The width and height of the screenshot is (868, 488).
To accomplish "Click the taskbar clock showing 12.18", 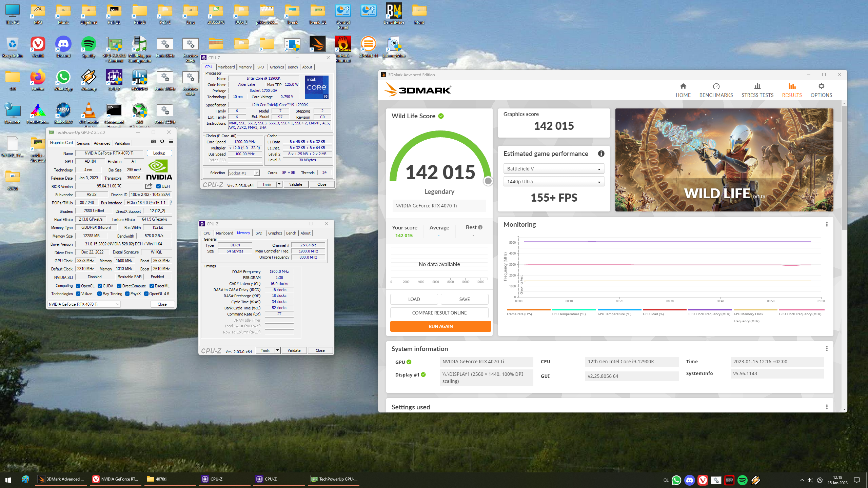I will click(x=837, y=480).
